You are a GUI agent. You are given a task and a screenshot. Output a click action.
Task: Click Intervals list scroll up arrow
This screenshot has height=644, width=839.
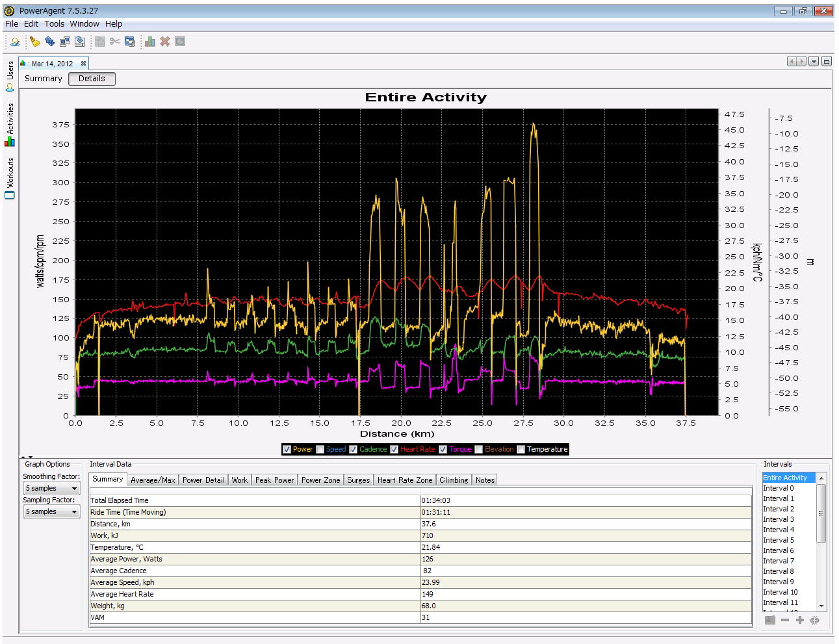pos(821,478)
